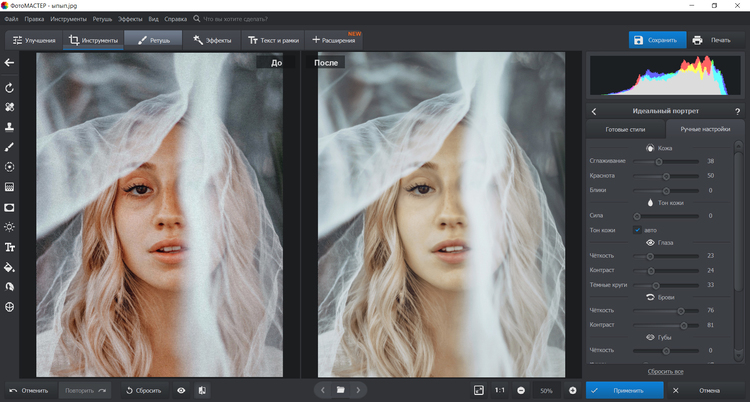Select the stamp tool in left sidebar

(x=9, y=127)
